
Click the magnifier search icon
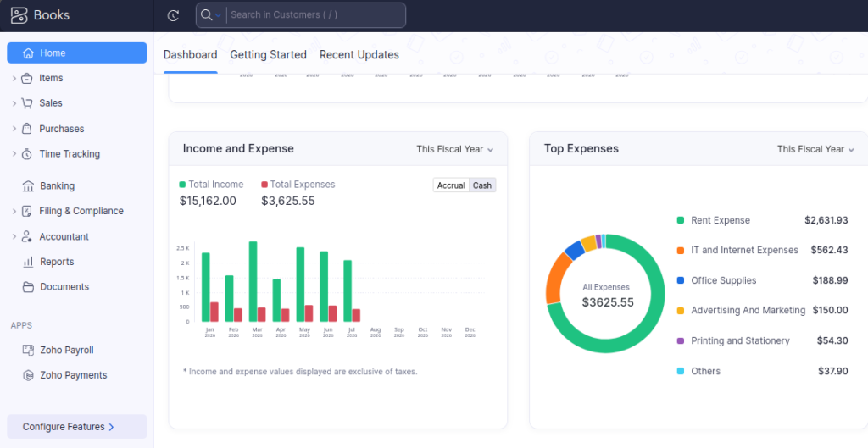[x=207, y=15]
